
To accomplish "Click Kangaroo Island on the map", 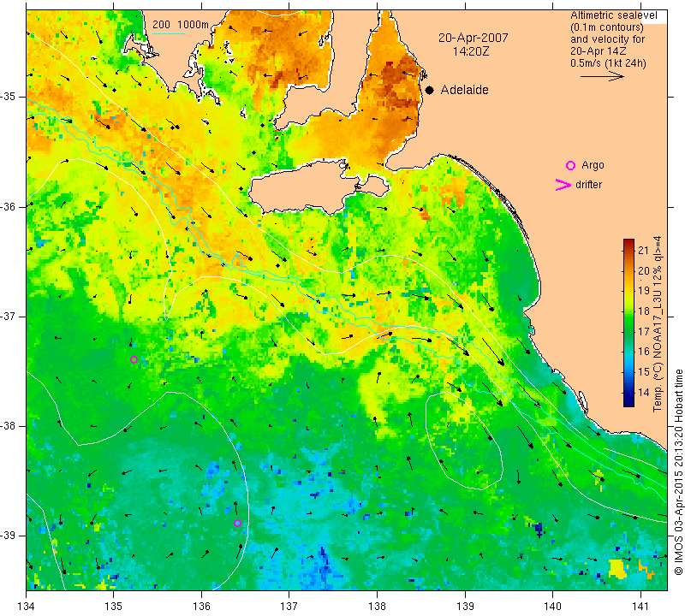I will pos(306,189).
